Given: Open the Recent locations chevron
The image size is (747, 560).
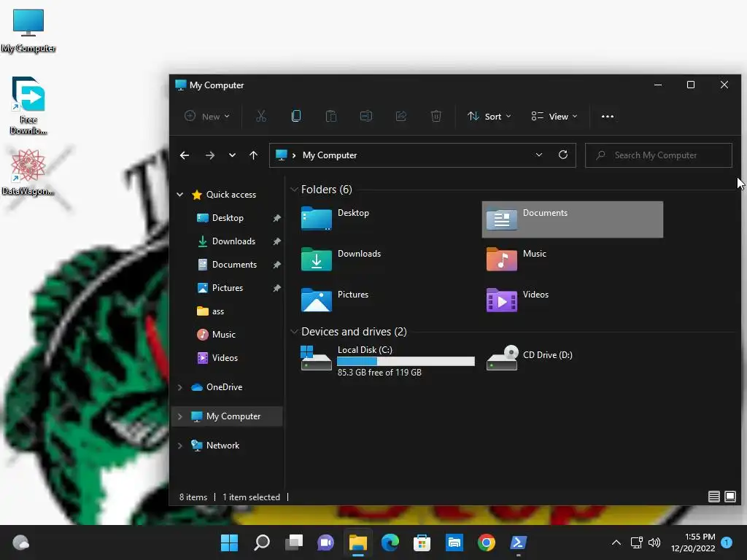Looking at the screenshot, I should [x=232, y=155].
